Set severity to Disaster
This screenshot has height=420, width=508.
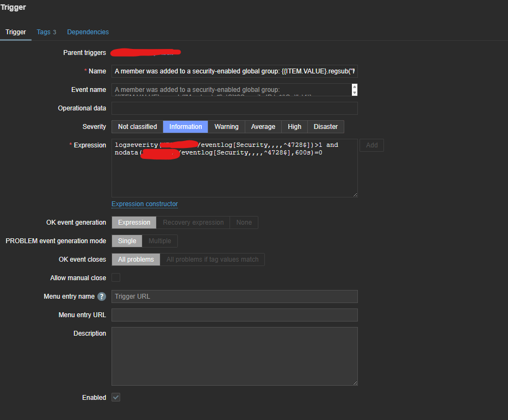[326, 127]
